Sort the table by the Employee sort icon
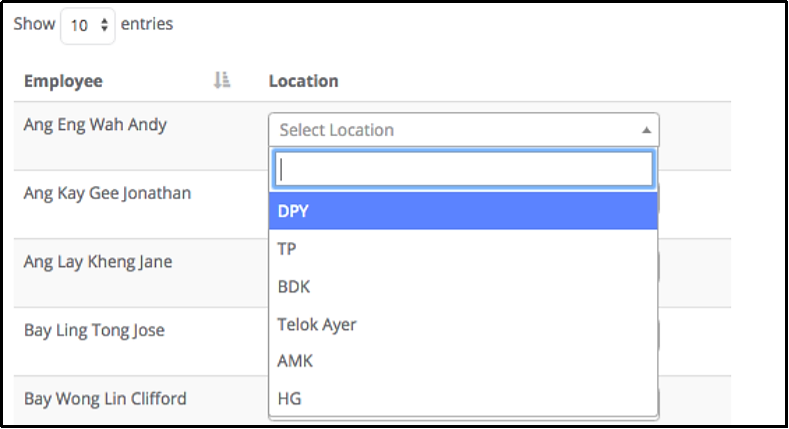789x429 pixels. (222, 80)
